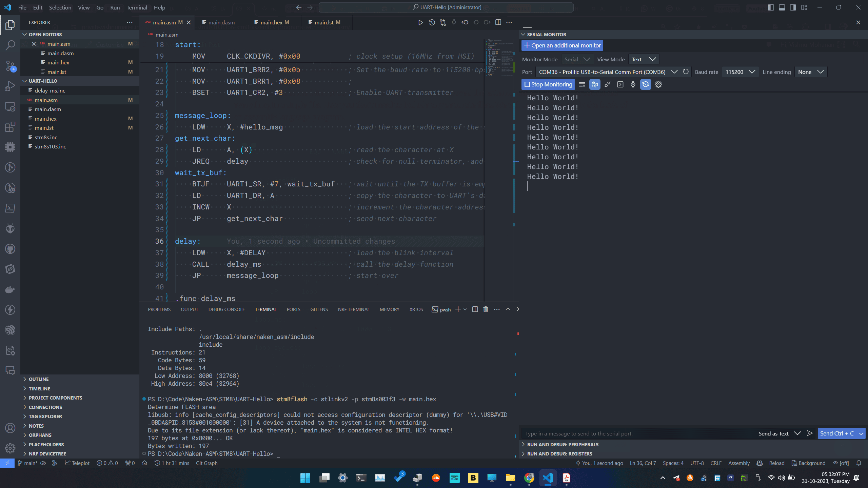The image size is (868, 488).
Task: Open Extensions view in activity bar
Action: (10, 127)
